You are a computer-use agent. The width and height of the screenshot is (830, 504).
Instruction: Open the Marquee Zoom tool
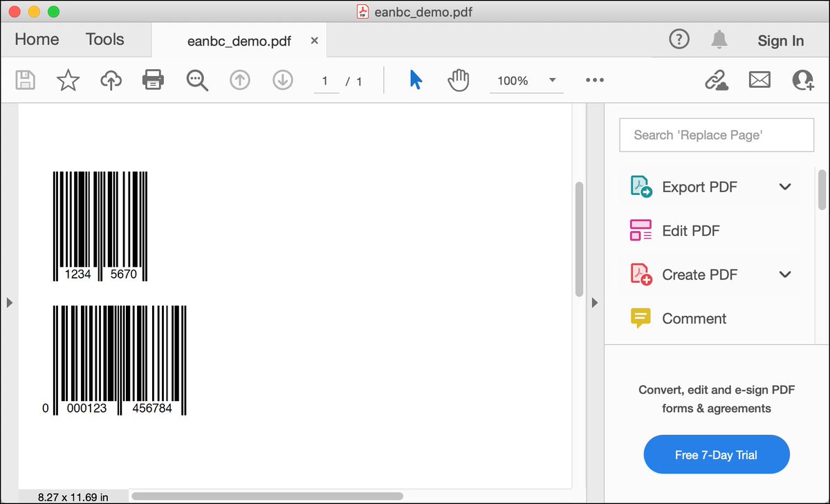[197, 80]
